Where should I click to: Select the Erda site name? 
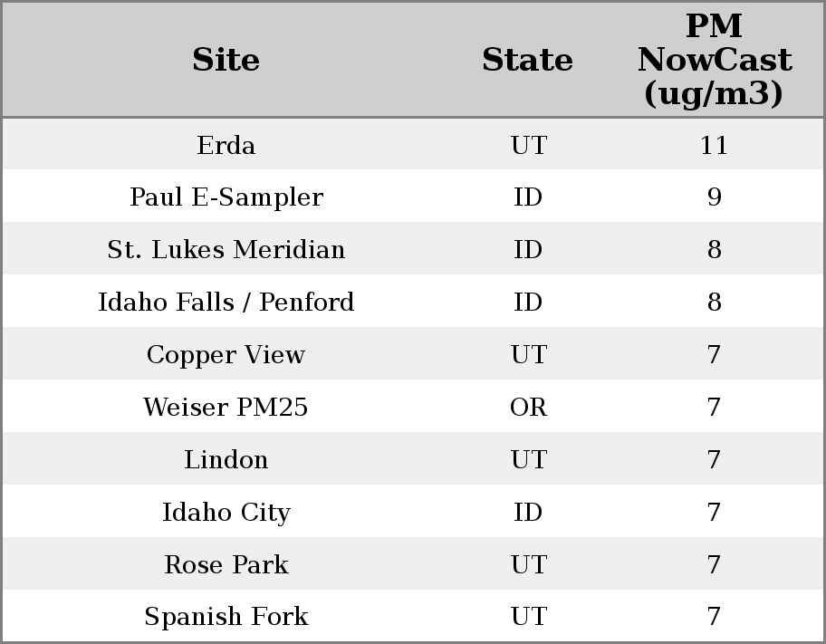point(226,145)
